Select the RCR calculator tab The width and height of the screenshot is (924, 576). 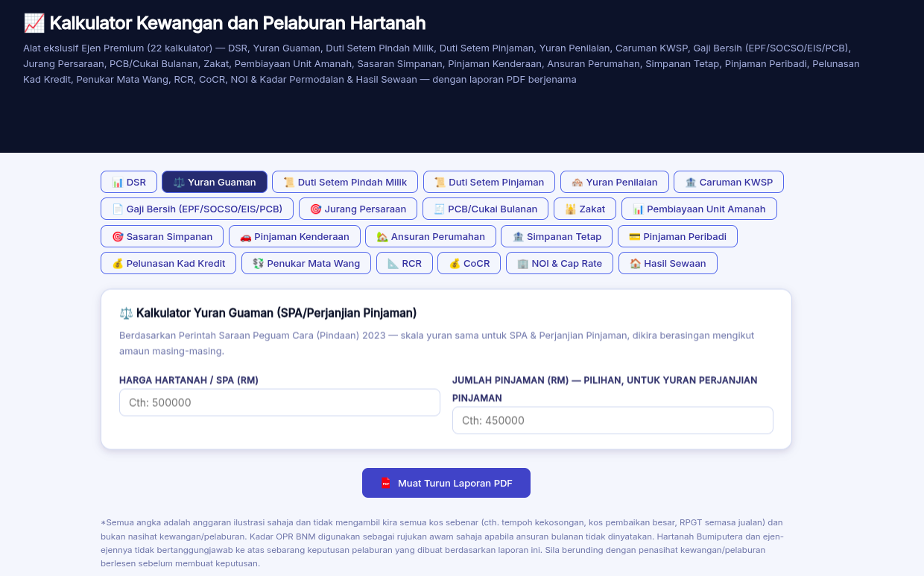tap(405, 263)
